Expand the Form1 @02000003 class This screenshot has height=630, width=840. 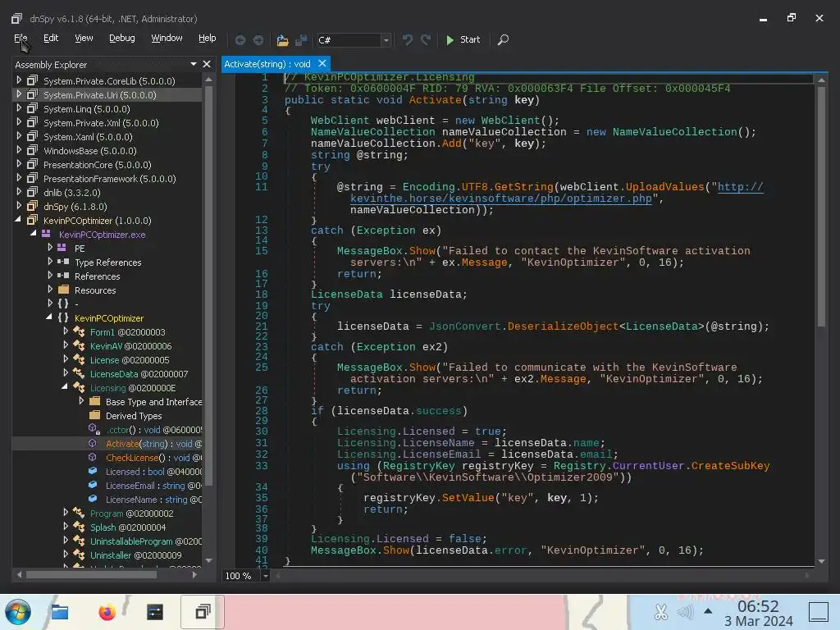click(x=66, y=331)
